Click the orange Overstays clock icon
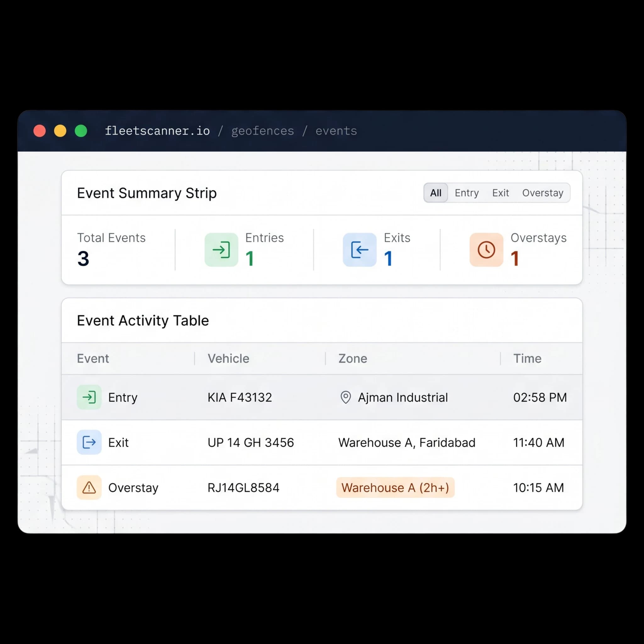The width and height of the screenshot is (644, 644). (x=486, y=250)
